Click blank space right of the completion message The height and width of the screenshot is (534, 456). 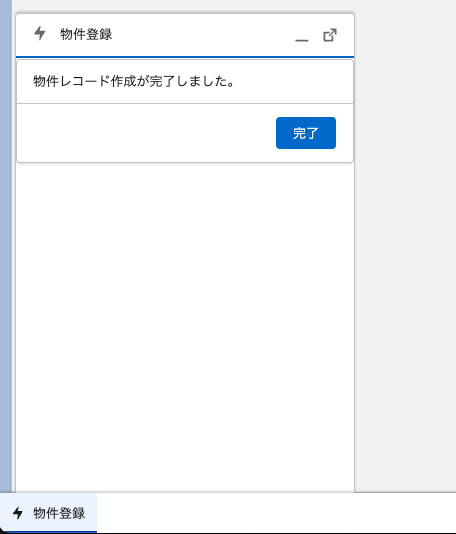pos(293,82)
